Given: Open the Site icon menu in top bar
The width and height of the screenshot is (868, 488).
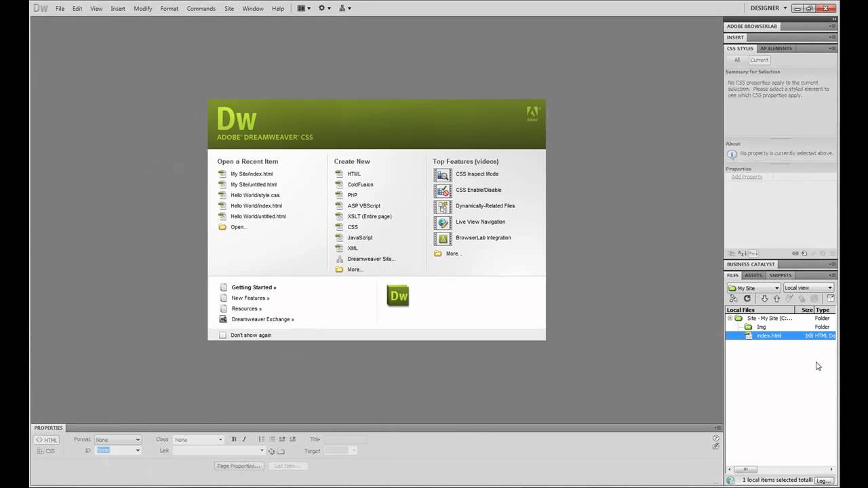Looking at the screenshot, I should 344,8.
